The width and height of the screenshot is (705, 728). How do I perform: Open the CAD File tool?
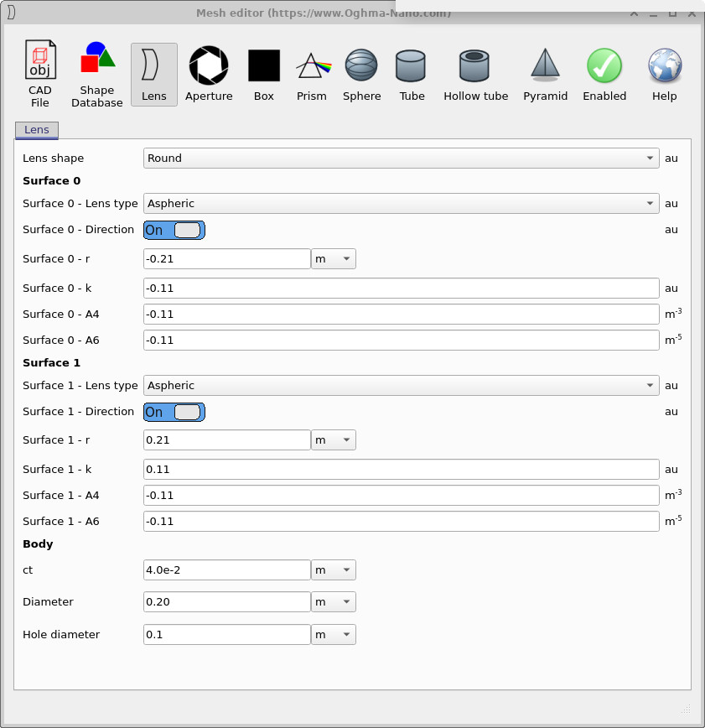pos(39,71)
